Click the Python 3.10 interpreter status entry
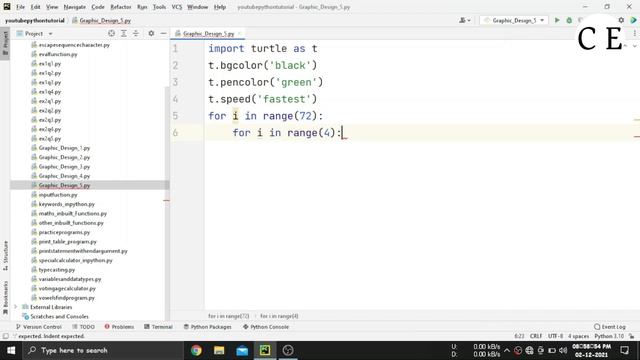The height and width of the screenshot is (360, 640). pos(609,336)
